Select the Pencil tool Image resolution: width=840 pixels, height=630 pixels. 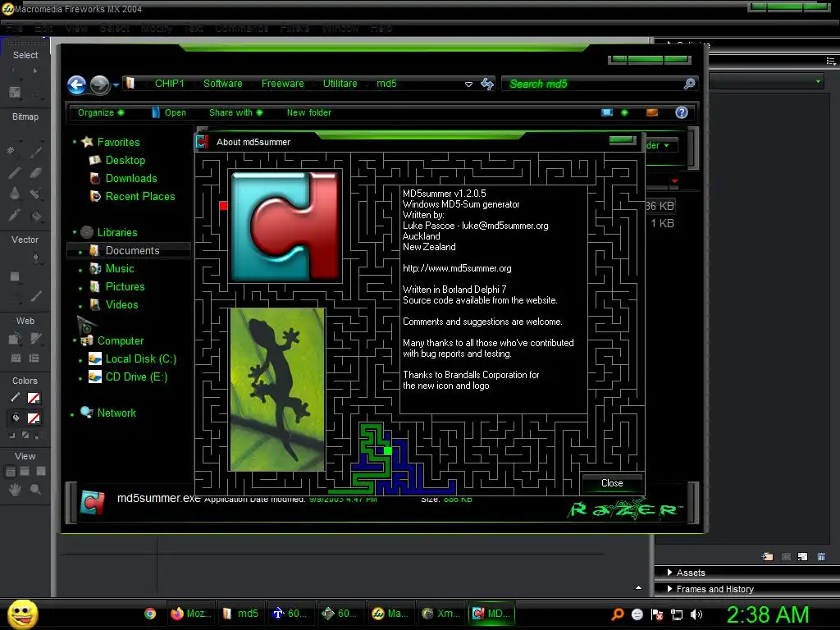click(x=15, y=173)
